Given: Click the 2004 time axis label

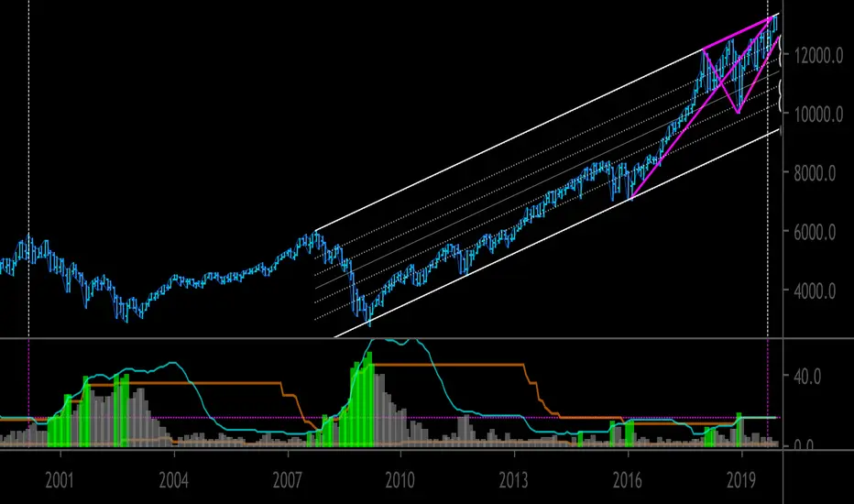Looking at the screenshot, I should 174,480.
